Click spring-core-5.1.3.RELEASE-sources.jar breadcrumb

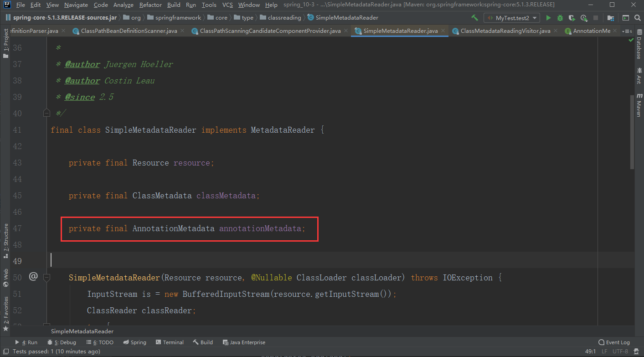(62, 18)
